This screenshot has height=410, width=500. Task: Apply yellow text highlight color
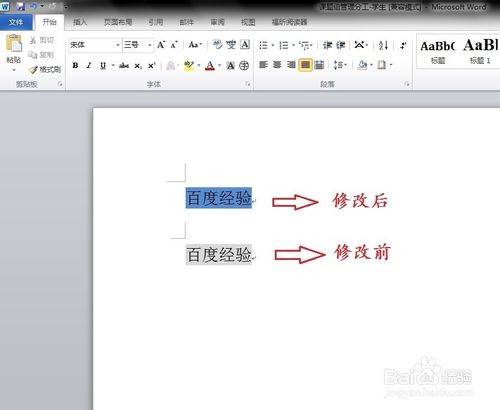pos(189,65)
